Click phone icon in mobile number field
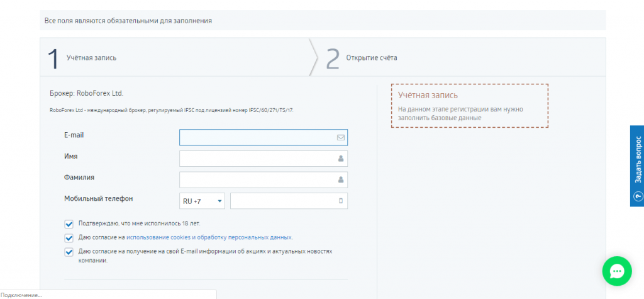This screenshot has height=299, width=644. pyautogui.click(x=340, y=201)
